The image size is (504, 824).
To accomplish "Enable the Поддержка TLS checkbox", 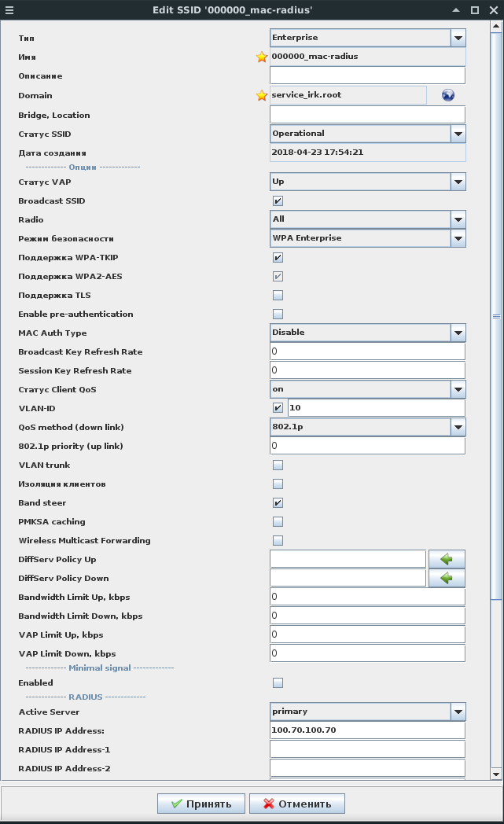I will [x=278, y=295].
